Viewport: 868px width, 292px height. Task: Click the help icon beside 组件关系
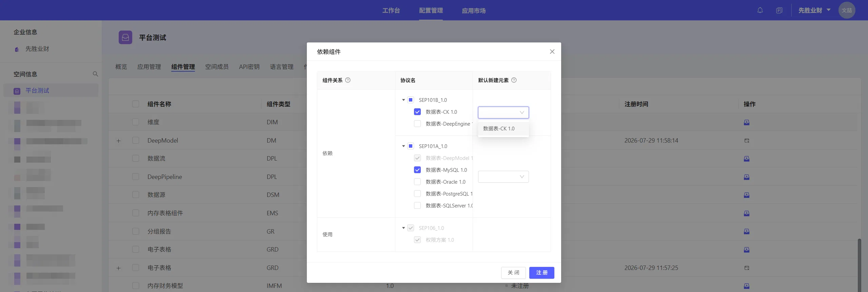coord(348,80)
